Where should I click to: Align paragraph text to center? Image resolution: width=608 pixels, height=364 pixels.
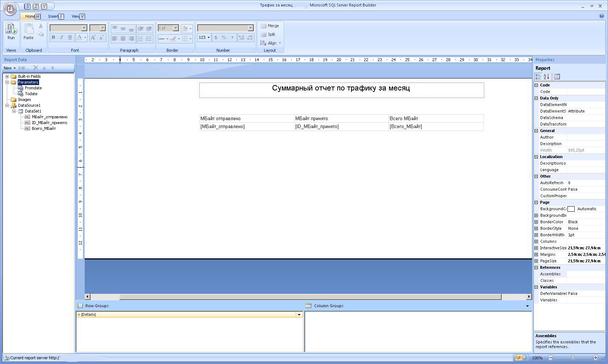point(123,38)
